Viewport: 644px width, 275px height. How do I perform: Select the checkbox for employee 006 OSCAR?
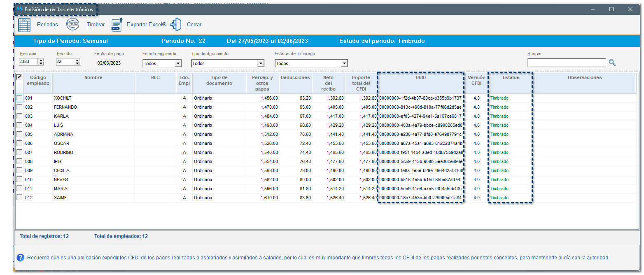(x=19, y=143)
